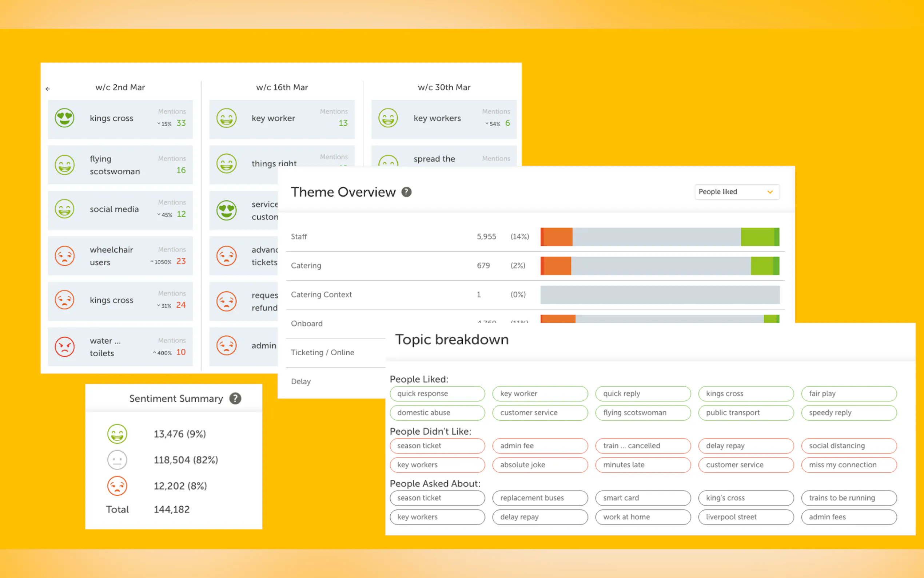Click the neutral face in Sentiment Summary
This screenshot has width=924, height=578.
[x=117, y=460]
